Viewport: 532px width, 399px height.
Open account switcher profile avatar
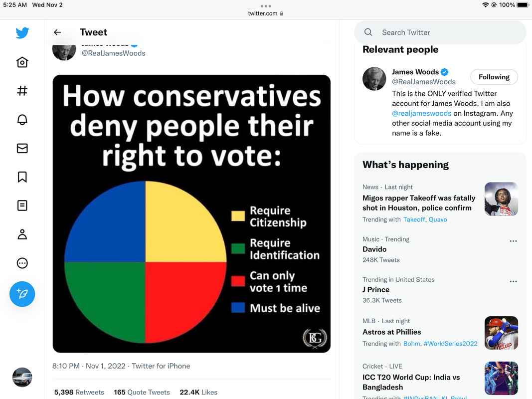coord(22,377)
